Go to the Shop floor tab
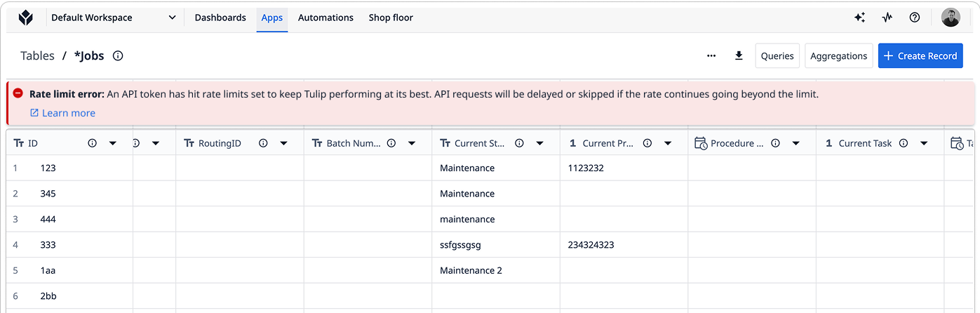The width and height of the screenshot is (980, 313). click(391, 18)
